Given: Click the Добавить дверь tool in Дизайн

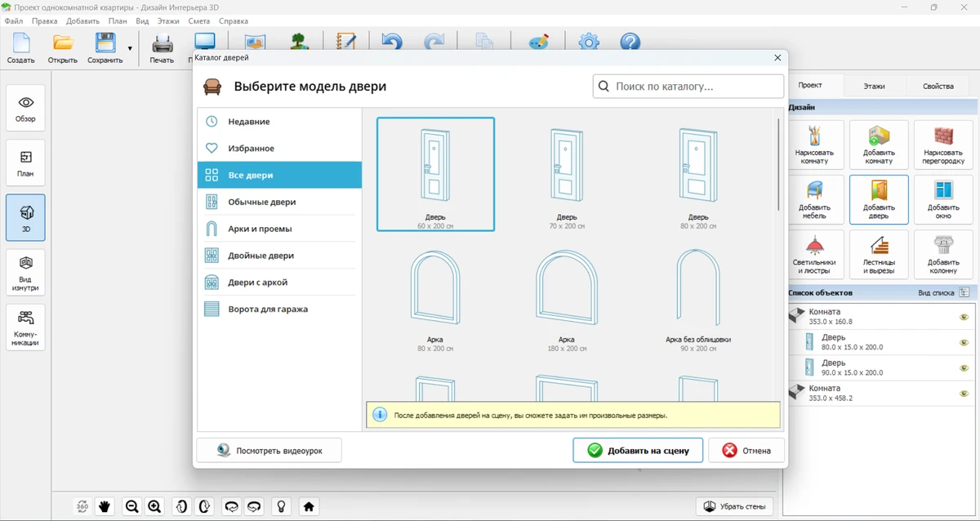Looking at the screenshot, I should click(879, 199).
